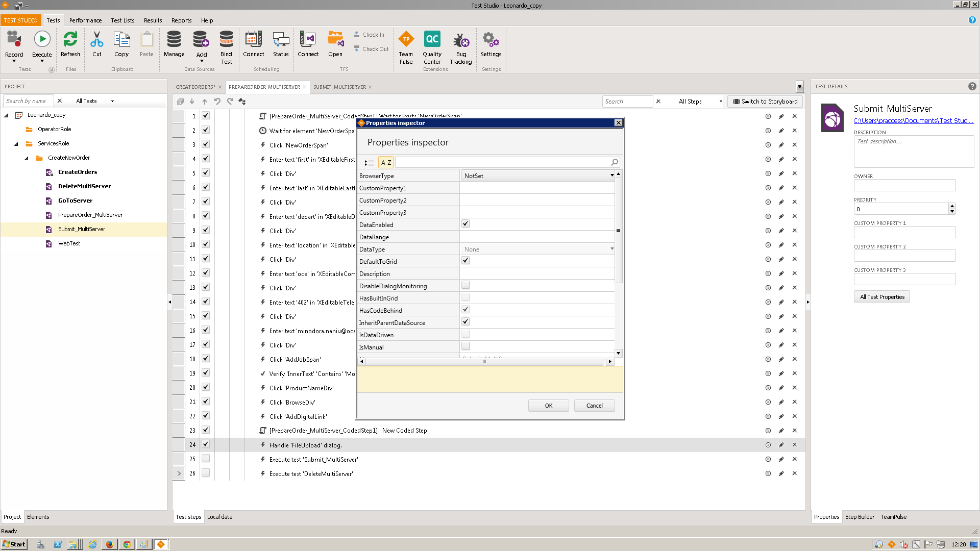
Task: Uncheck the DataEnabled property checkbox
Action: click(x=465, y=224)
